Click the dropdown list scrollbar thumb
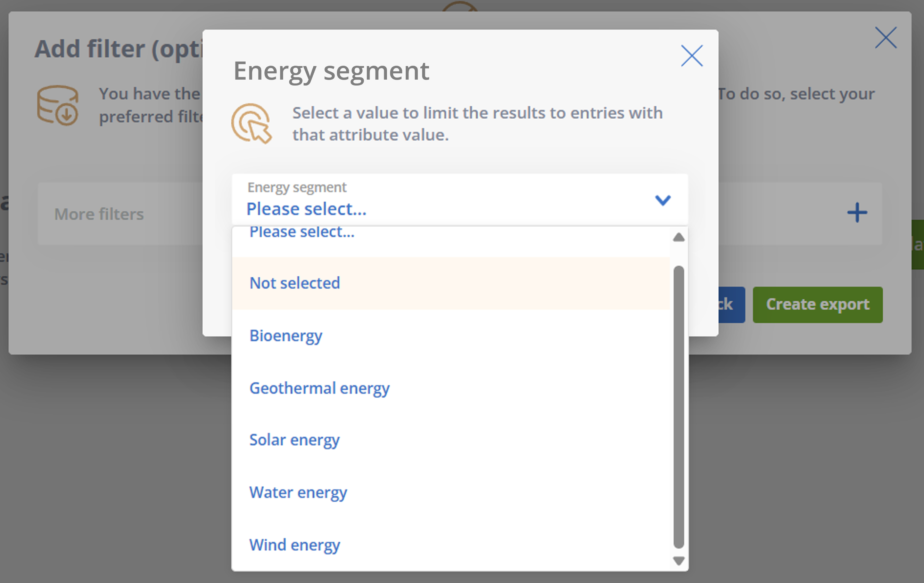The width and height of the screenshot is (924, 583). (679, 407)
